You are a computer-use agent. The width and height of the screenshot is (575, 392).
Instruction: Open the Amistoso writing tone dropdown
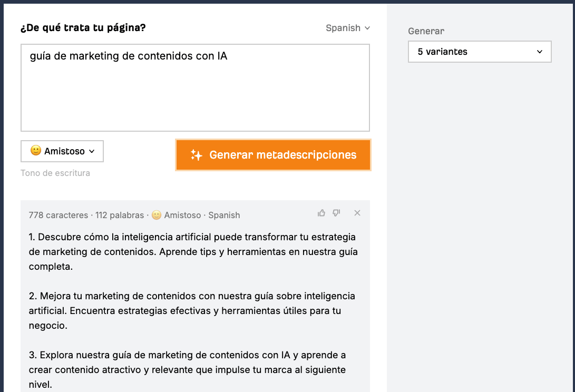point(62,151)
